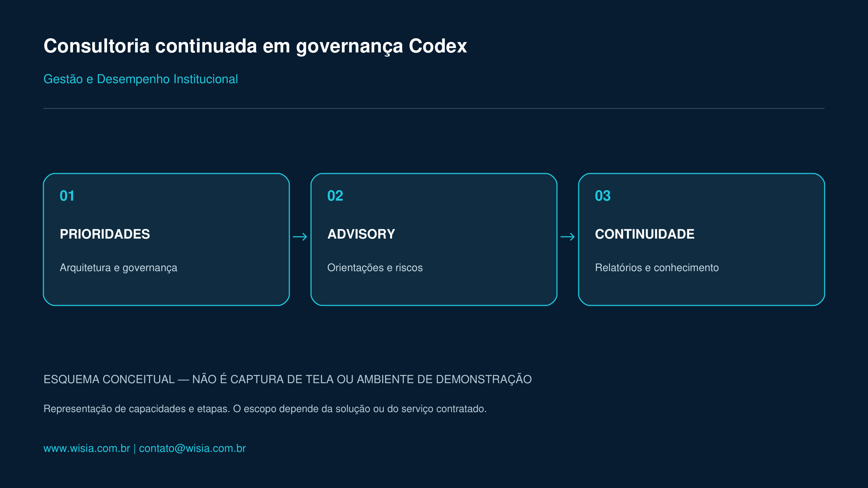Click the 'ESQUEMA CONCEITUAL' disclaimer line

coord(288,379)
